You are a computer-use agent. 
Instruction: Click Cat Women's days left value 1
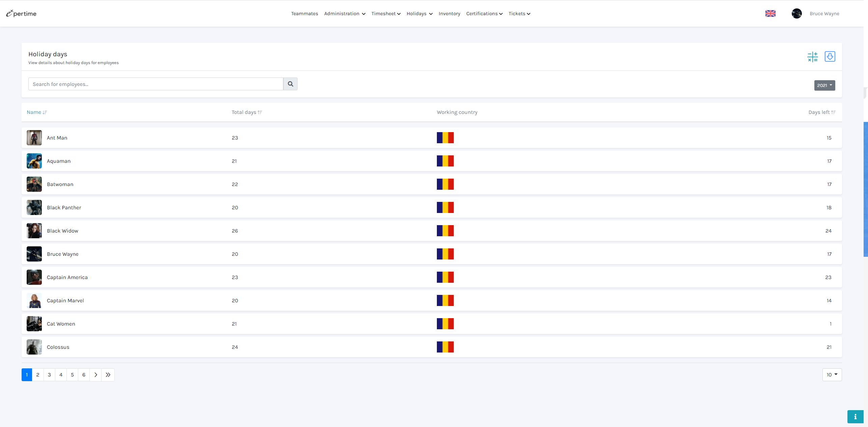pyautogui.click(x=830, y=324)
